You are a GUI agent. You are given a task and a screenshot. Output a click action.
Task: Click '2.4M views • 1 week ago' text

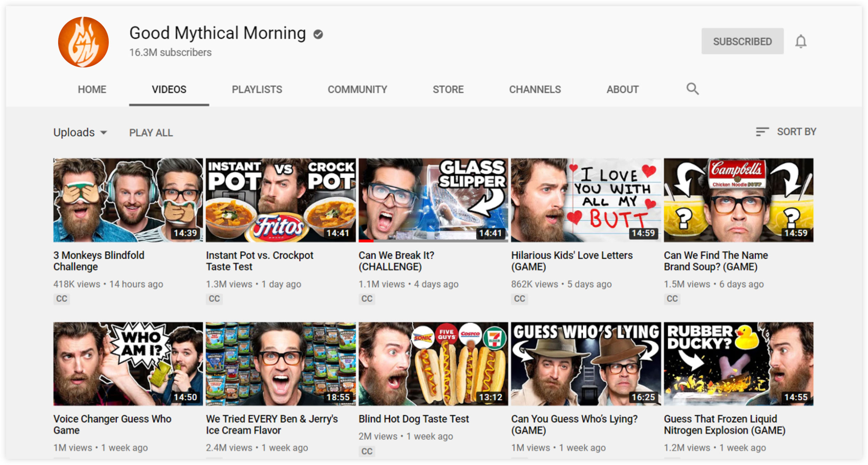tap(257, 448)
